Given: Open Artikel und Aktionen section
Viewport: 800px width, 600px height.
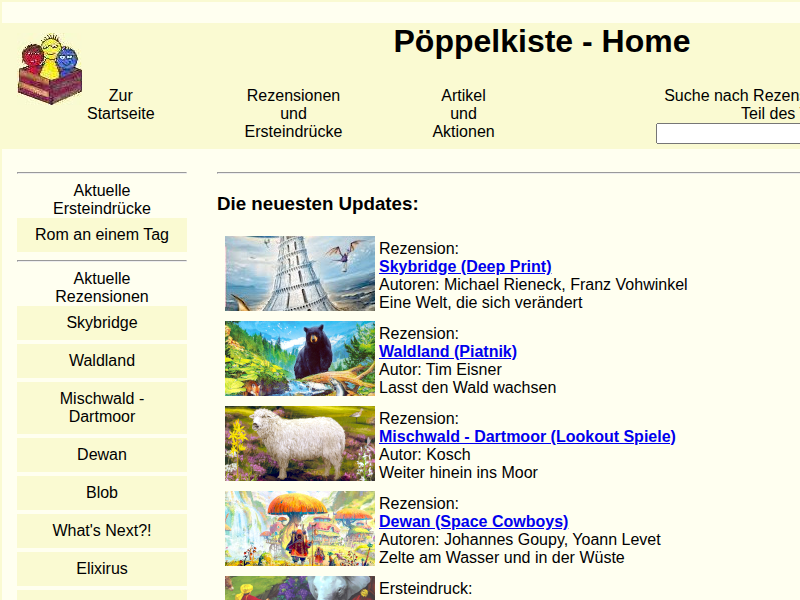Looking at the screenshot, I should click(463, 114).
